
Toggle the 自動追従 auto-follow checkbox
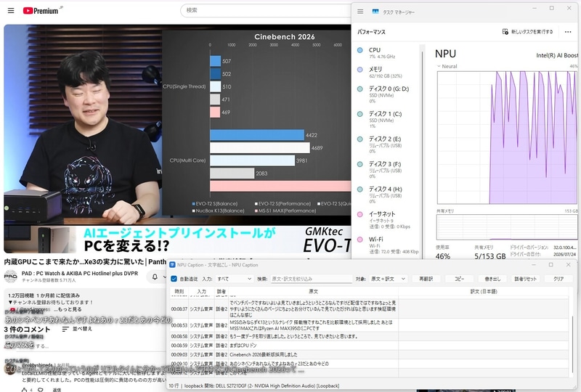point(174,279)
